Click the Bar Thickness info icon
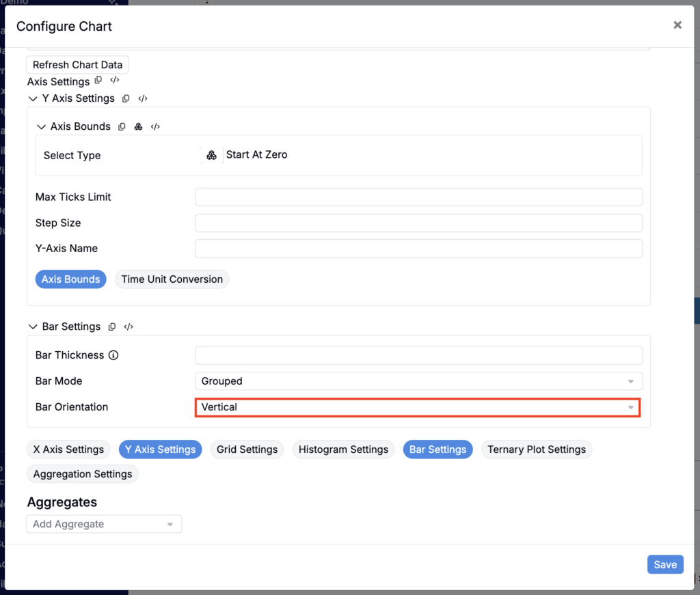 point(113,355)
